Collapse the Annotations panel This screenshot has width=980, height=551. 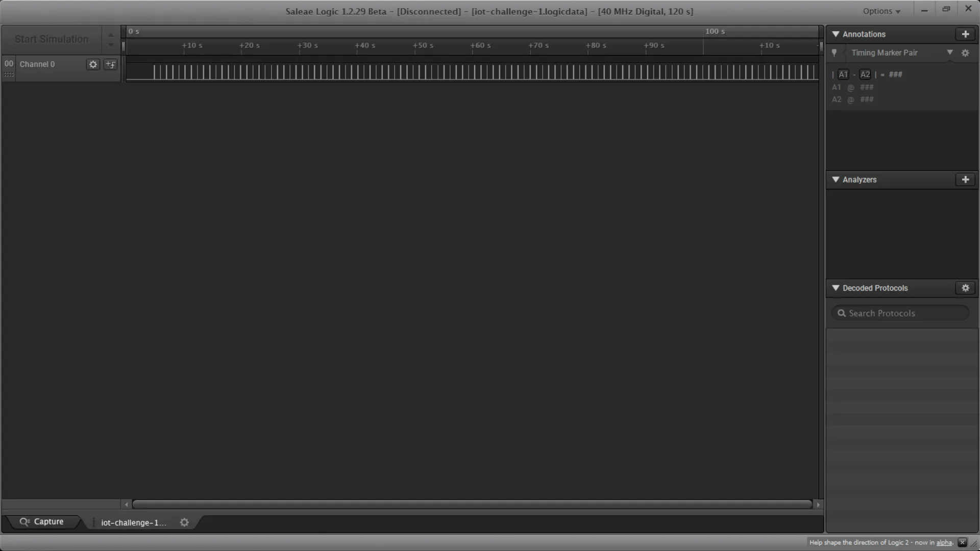836,34
